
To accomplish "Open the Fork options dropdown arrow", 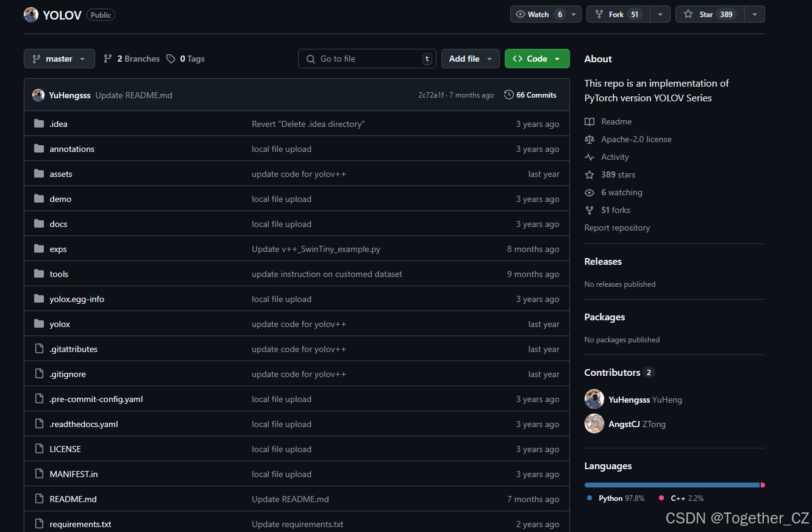I will (x=660, y=14).
